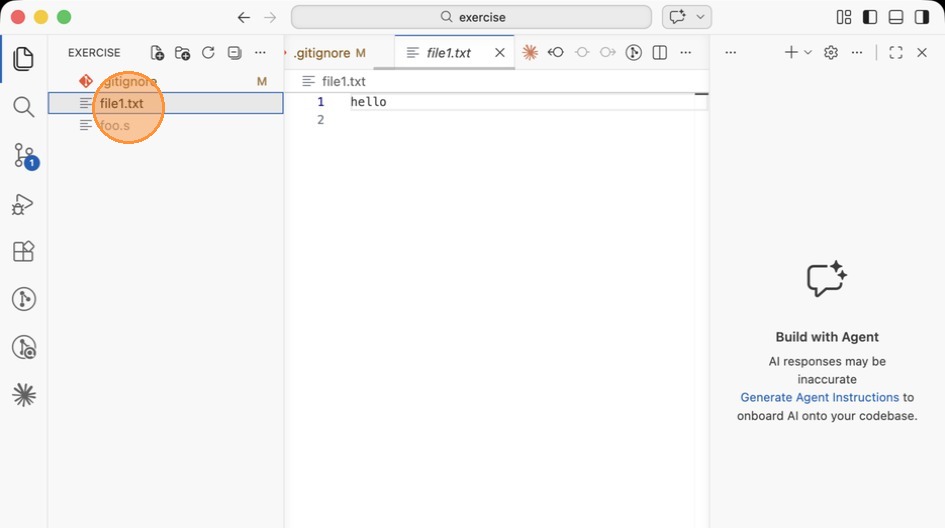Click the Claude icon in the activity bar
Screen dimensions: 945x528
coord(23,396)
